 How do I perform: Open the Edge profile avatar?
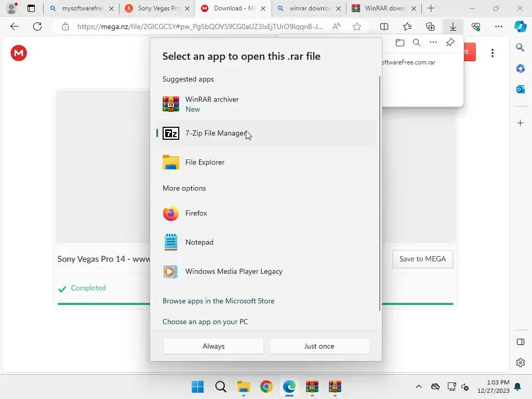point(12,8)
